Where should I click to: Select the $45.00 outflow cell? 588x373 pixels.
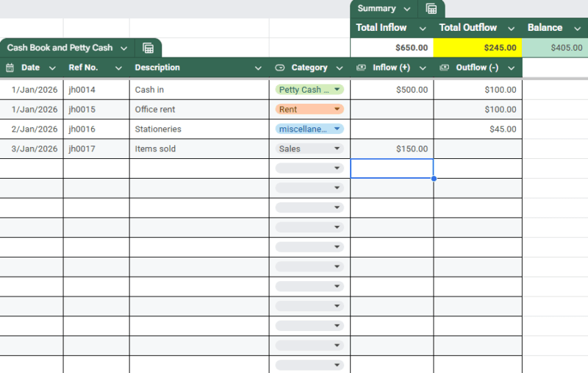pyautogui.click(x=478, y=129)
